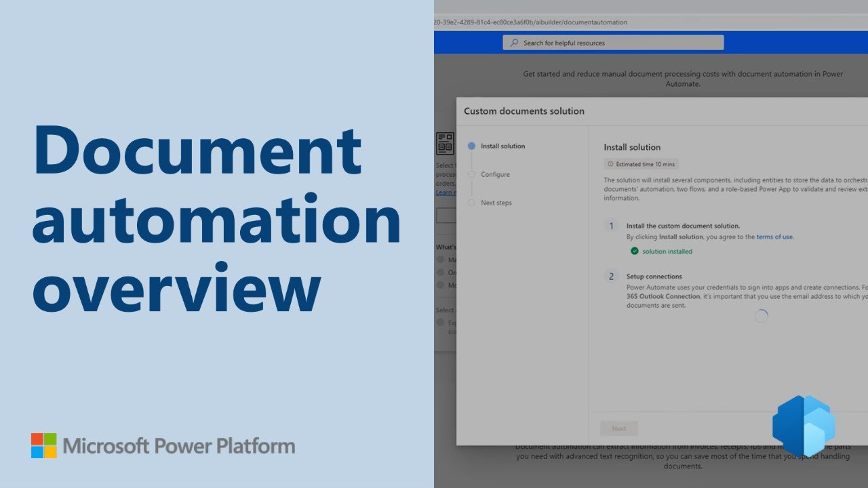Click the magnifier icon in the search box
This screenshot has height=488, width=868.
(x=513, y=43)
